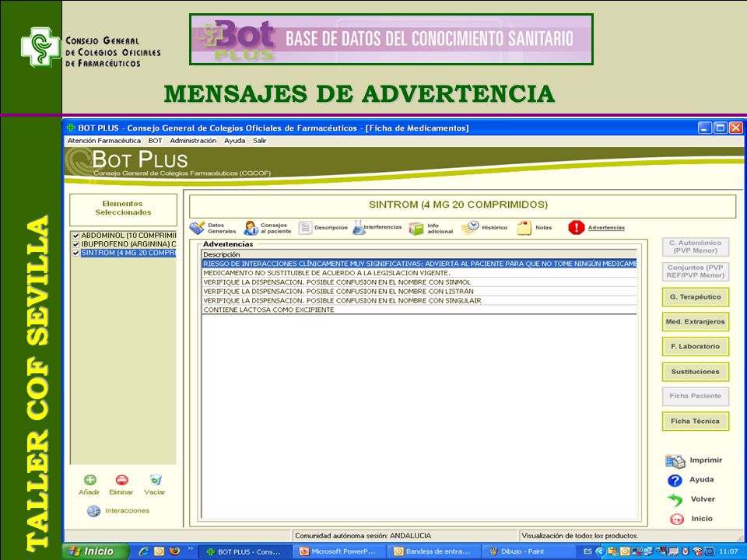Switch to Microsoft PowerPoint taskbar button

pyautogui.click(x=340, y=552)
